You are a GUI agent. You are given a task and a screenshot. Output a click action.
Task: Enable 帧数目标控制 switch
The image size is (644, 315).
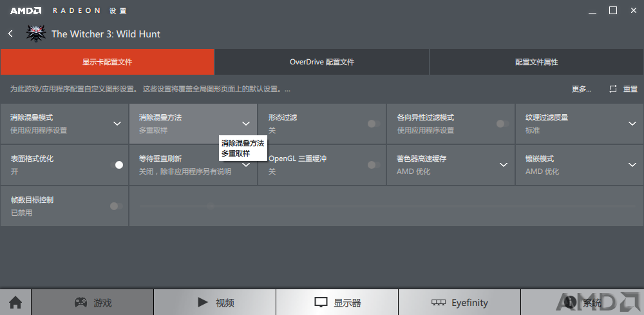(117, 206)
